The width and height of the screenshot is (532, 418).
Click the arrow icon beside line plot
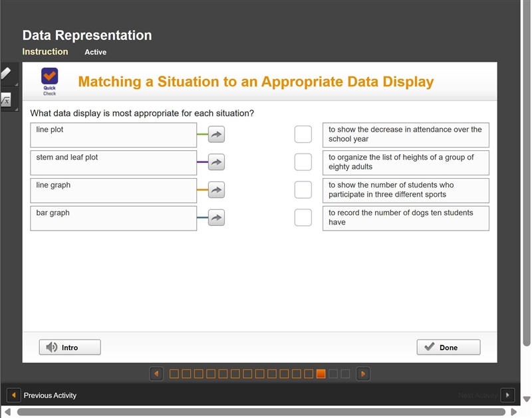(x=216, y=134)
